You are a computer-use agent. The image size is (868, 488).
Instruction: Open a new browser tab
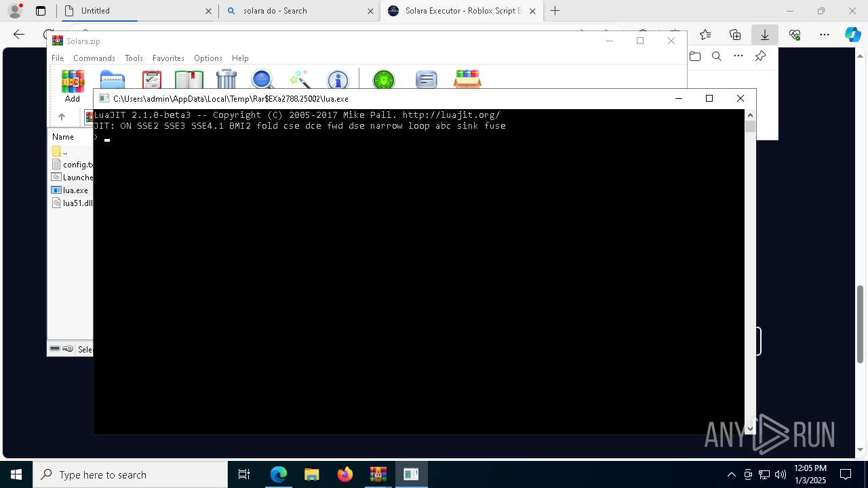[555, 11]
